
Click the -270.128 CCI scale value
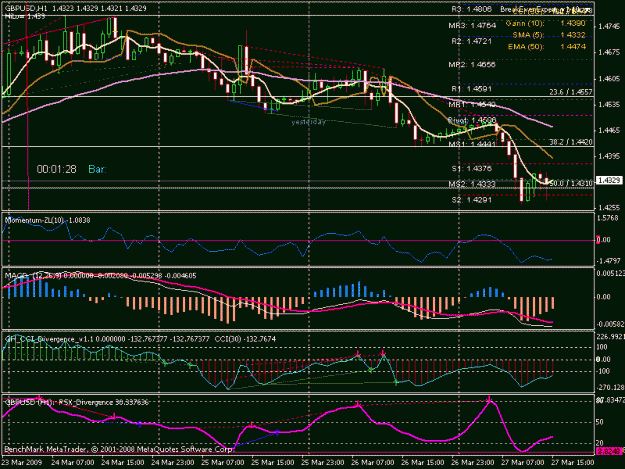[x=610, y=387]
